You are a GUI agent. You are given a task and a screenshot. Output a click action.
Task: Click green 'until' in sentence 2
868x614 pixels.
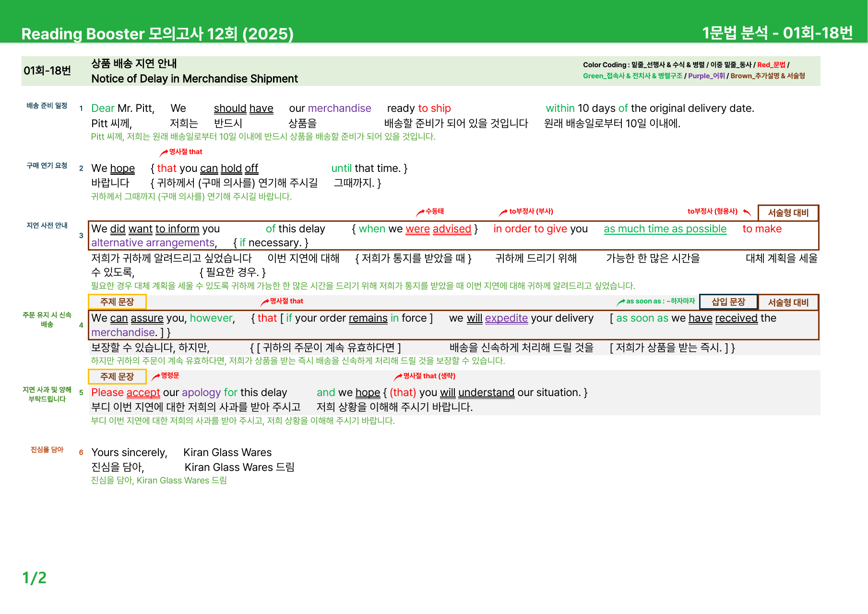coord(342,169)
